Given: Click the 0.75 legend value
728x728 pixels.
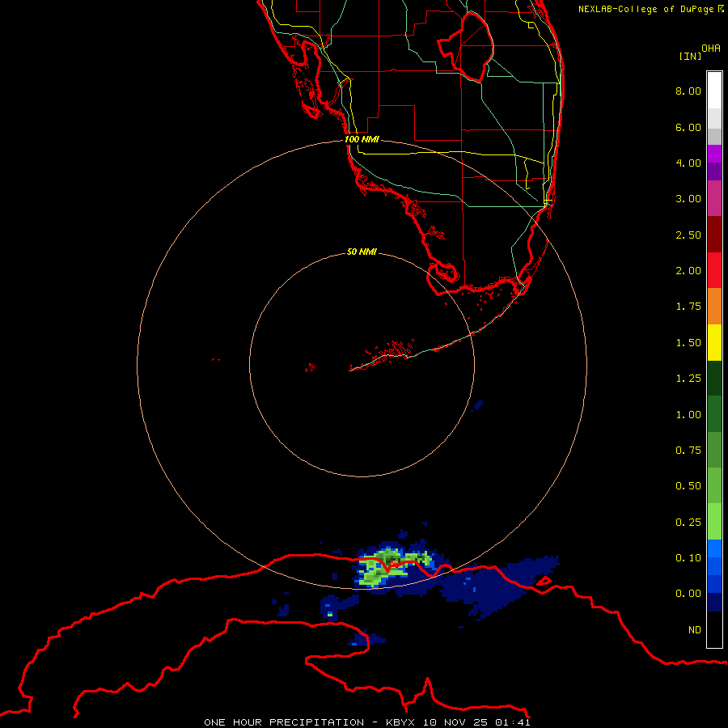Looking at the screenshot, I should click(x=688, y=451).
